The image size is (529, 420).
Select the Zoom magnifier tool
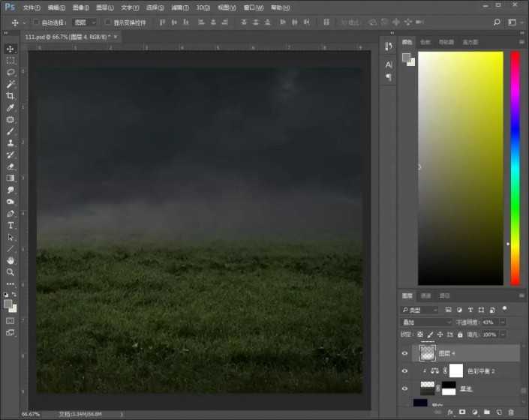[11, 272]
